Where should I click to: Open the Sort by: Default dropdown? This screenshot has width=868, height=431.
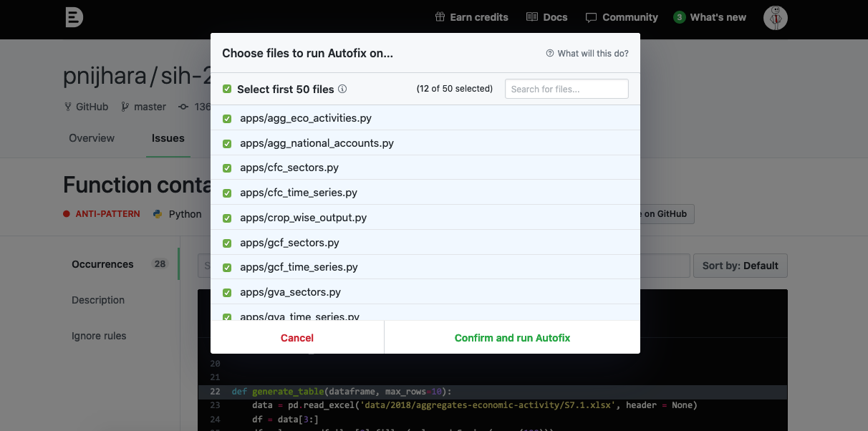click(740, 266)
